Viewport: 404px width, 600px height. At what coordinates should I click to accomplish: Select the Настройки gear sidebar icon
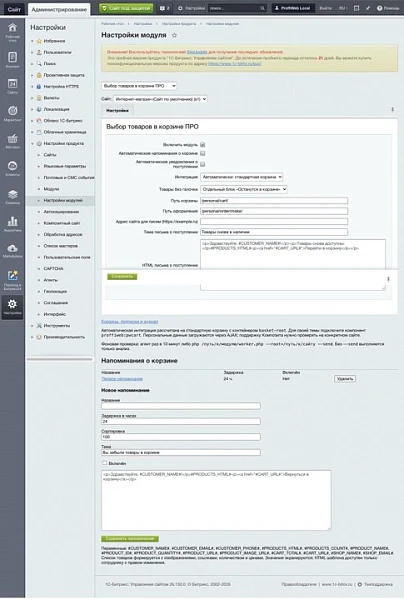pyautogui.click(x=12, y=307)
